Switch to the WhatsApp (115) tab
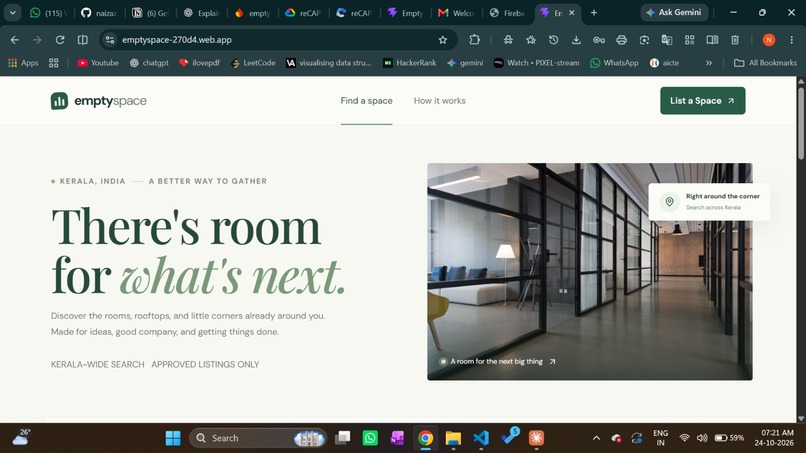This screenshot has width=806, height=453. [46, 13]
